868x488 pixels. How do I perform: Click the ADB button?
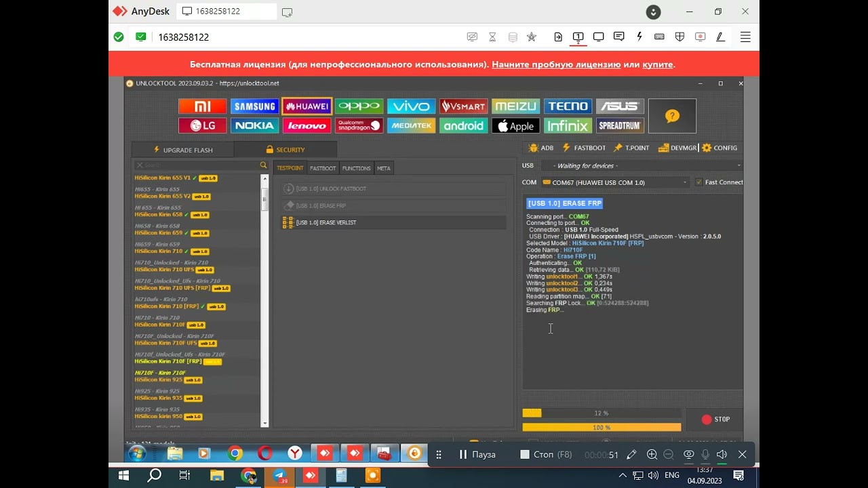(541, 148)
